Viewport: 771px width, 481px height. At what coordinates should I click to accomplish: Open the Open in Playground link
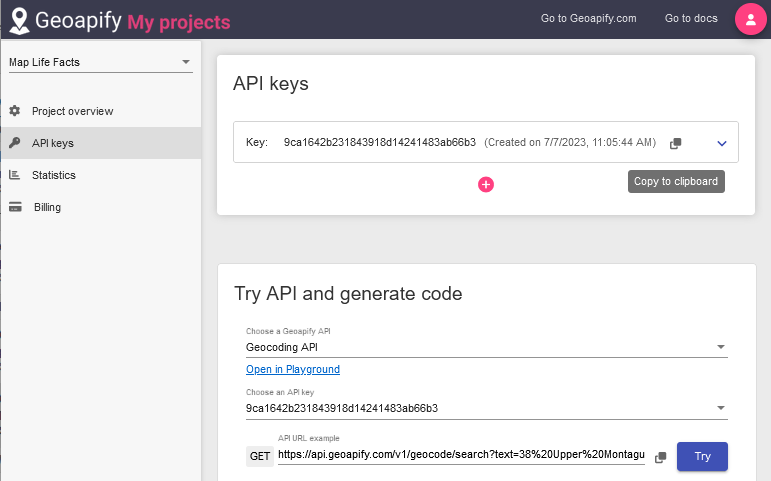click(293, 369)
